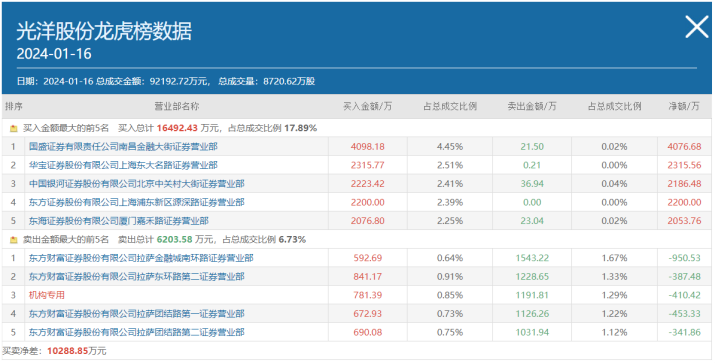Click the folder icon beside 买入金额最大的前5名
Viewport: 715px width, 363px height.
[14, 129]
